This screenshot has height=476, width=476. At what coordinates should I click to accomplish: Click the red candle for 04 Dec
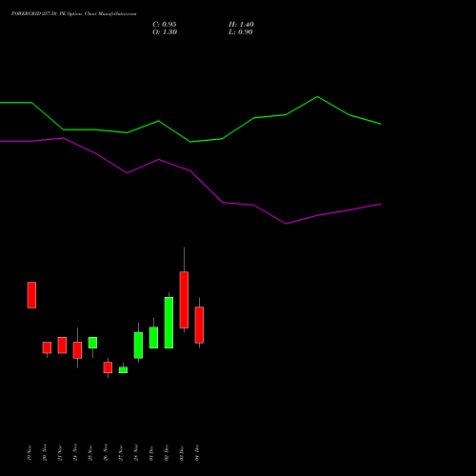199,325
